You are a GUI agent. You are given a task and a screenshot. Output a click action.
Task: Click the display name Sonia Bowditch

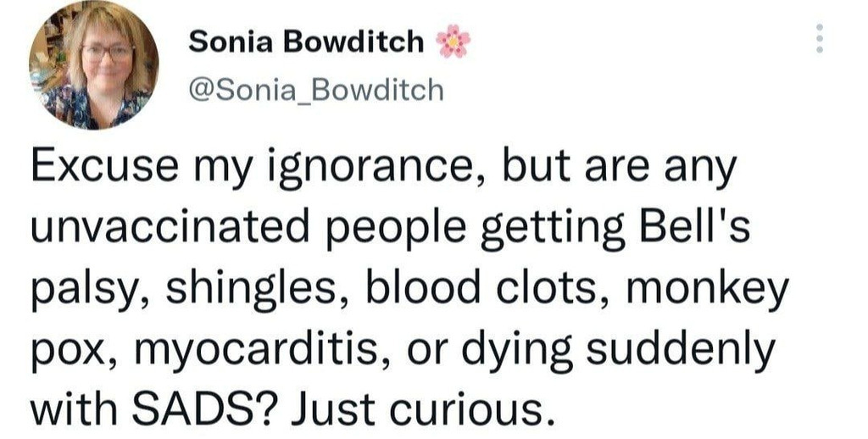pyautogui.click(x=305, y=41)
